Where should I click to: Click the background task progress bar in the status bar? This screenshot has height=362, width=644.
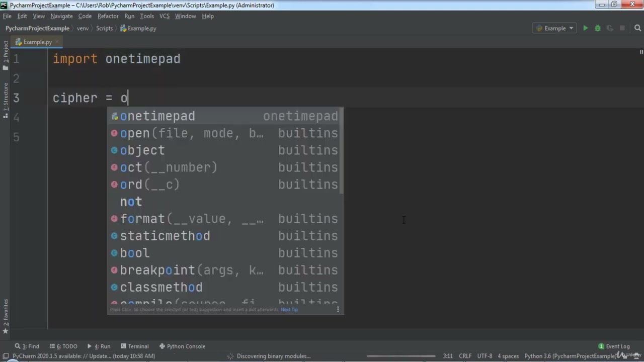point(401,356)
